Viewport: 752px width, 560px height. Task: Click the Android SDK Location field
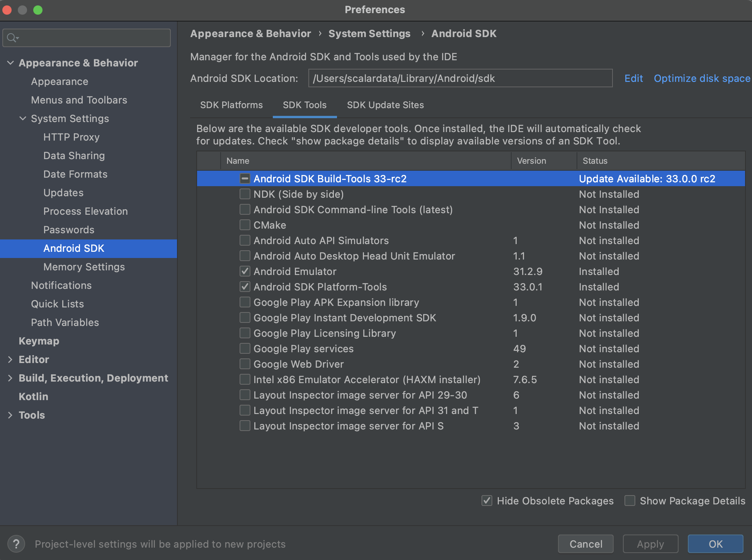point(460,78)
